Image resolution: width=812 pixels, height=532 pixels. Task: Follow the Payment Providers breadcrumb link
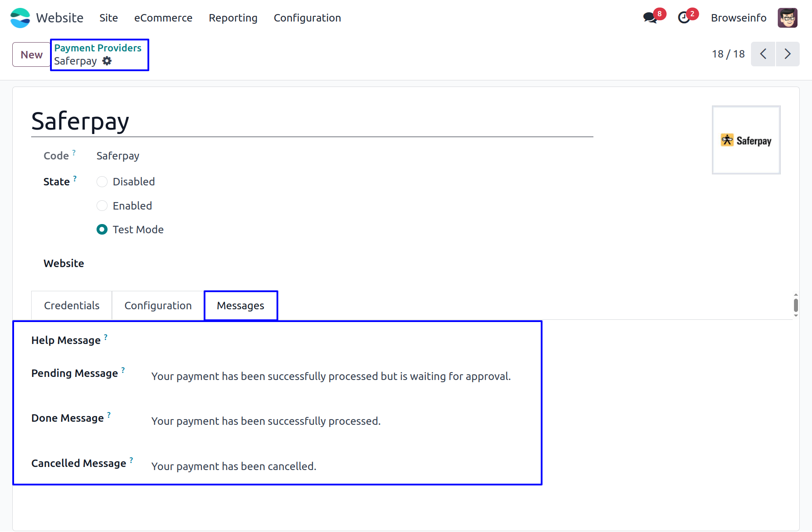pos(98,48)
